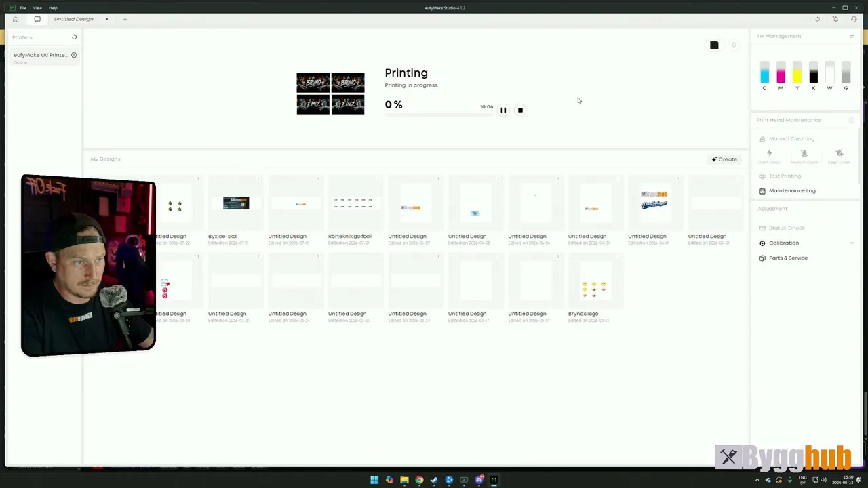The height and width of the screenshot is (488, 868).
Task: Open Steam from taskbar
Action: [434, 480]
